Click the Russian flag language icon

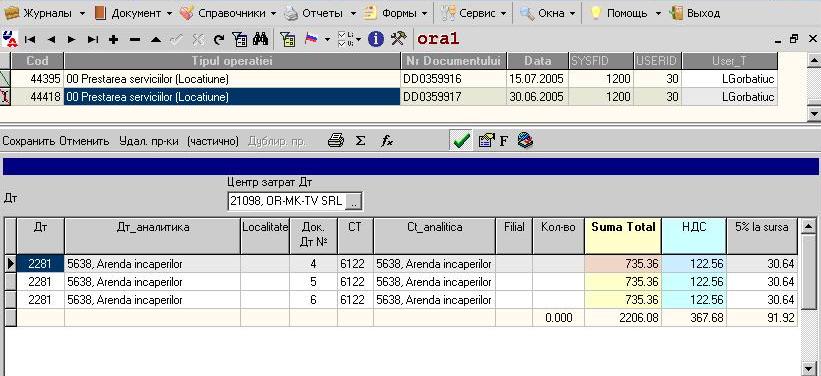[x=312, y=39]
